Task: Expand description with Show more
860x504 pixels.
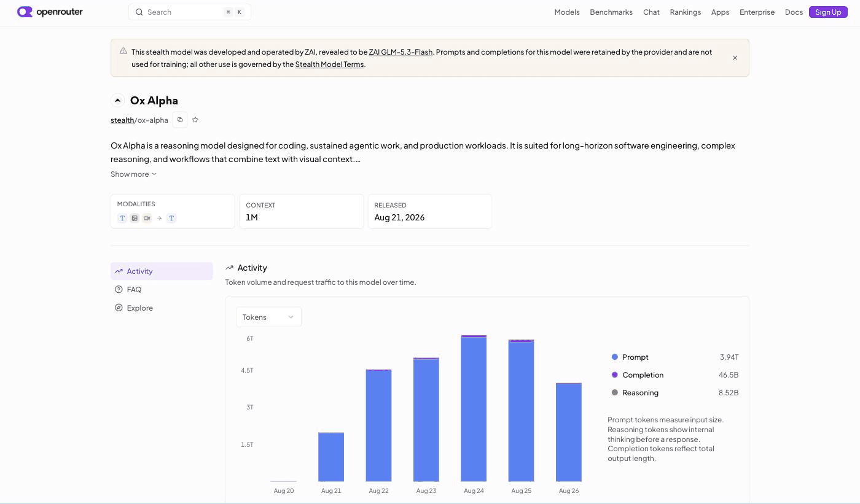Action: (x=133, y=174)
